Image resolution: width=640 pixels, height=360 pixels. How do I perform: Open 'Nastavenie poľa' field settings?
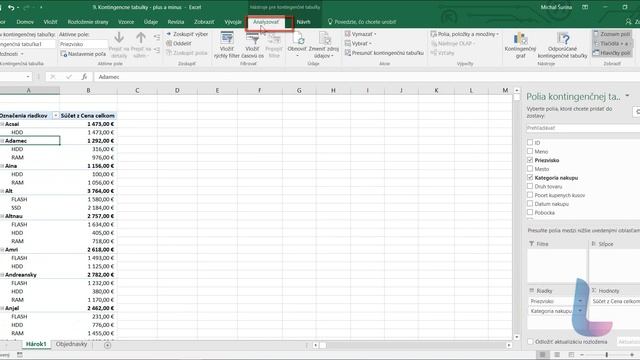(x=83, y=53)
